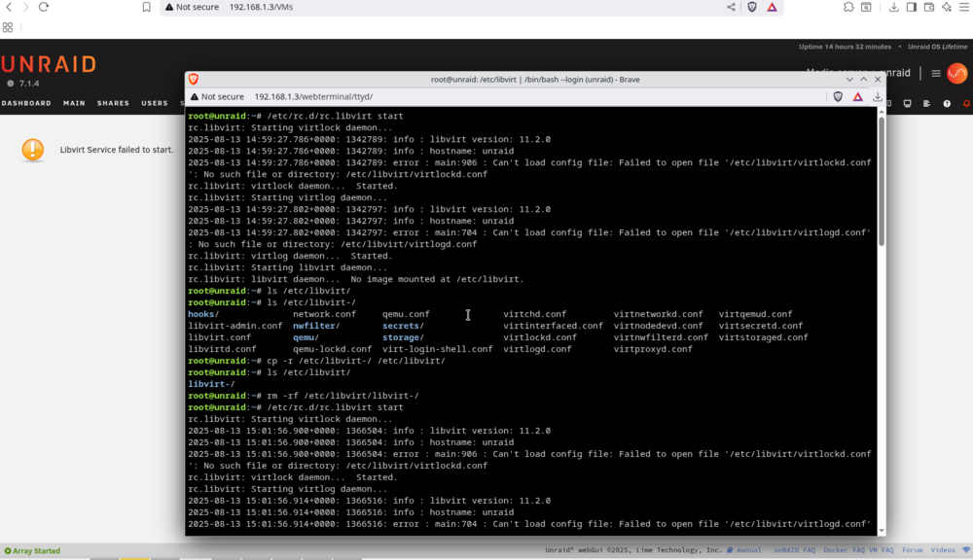The width and height of the screenshot is (973, 560).
Task: Open the help question mark icon
Action: coord(947,104)
